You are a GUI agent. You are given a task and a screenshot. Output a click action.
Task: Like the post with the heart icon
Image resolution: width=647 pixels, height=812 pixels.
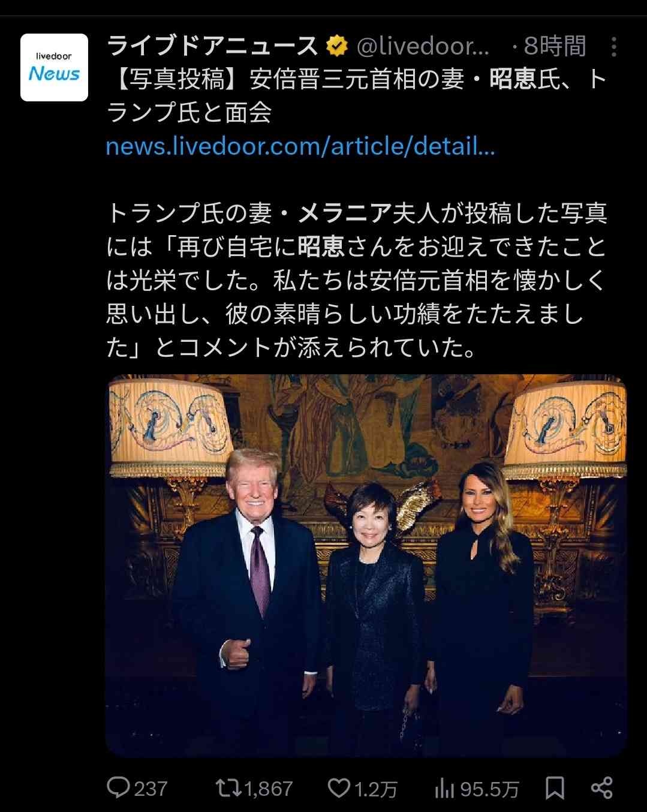click(339, 787)
